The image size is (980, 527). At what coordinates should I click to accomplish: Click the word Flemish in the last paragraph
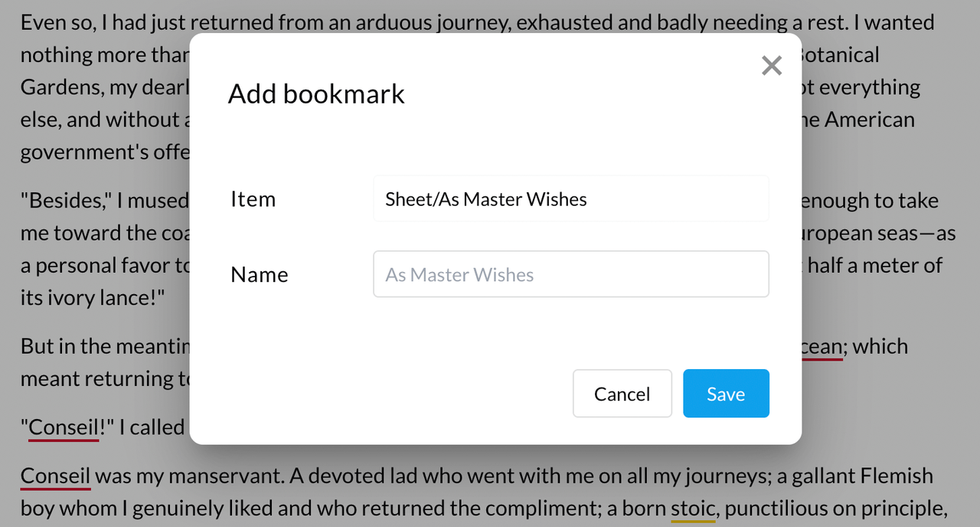click(x=897, y=476)
